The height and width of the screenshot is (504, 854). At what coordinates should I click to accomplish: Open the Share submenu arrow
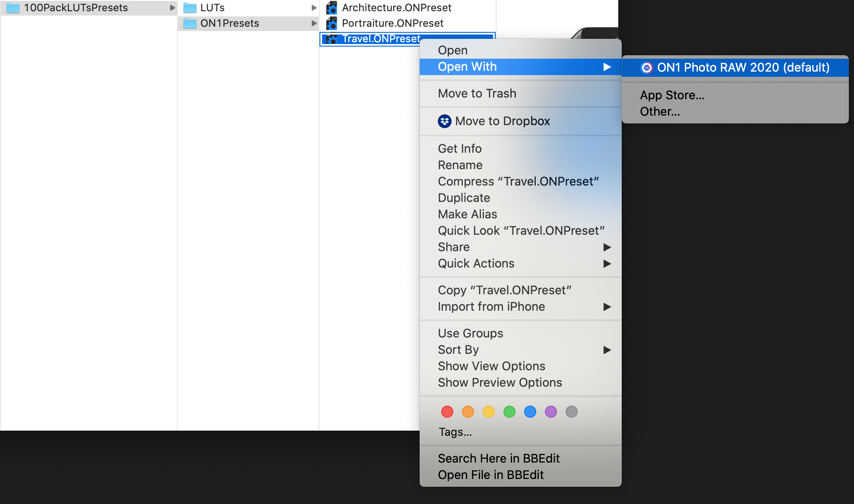(607, 247)
